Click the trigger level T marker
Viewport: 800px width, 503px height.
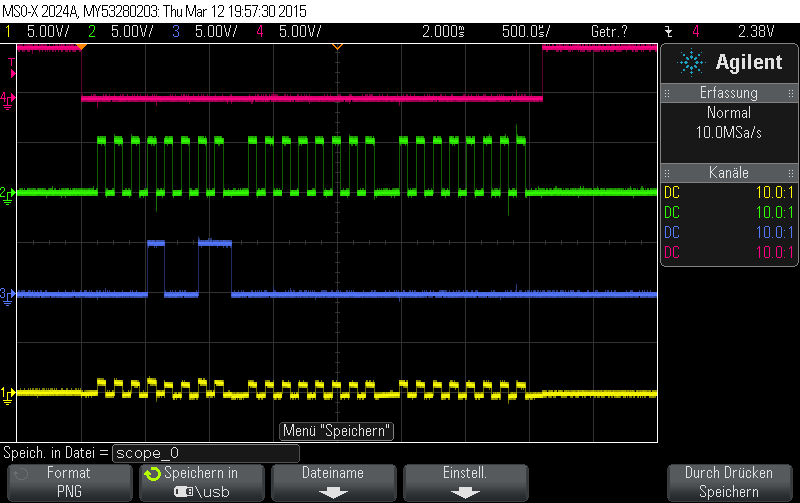(x=12, y=68)
